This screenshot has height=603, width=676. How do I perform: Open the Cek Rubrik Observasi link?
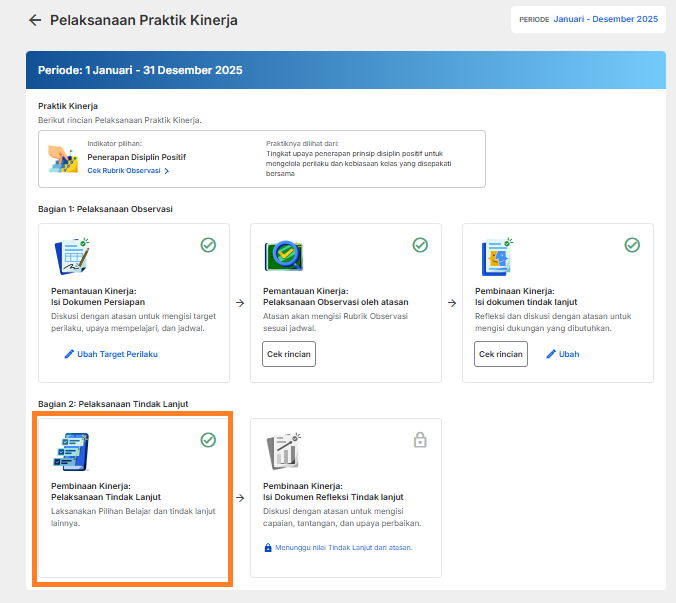point(124,171)
